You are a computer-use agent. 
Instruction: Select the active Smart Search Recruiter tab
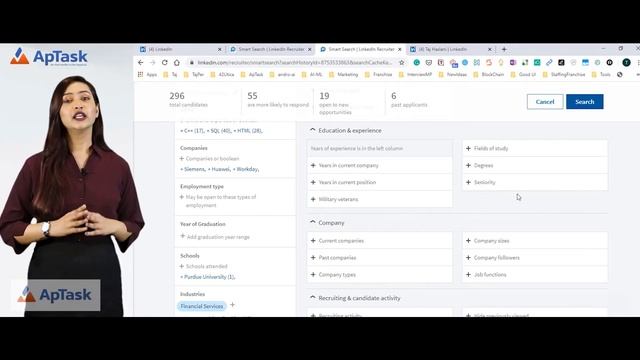[x=360, y=49]
